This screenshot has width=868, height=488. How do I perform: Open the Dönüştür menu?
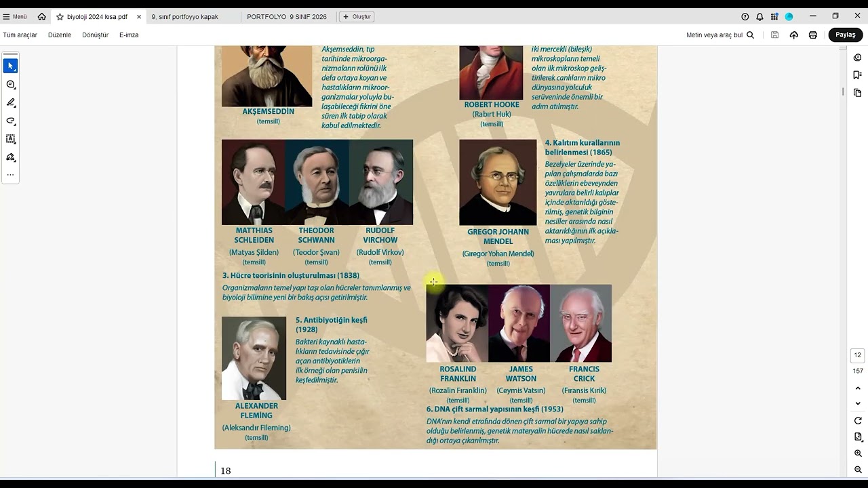tap(96, 35)
